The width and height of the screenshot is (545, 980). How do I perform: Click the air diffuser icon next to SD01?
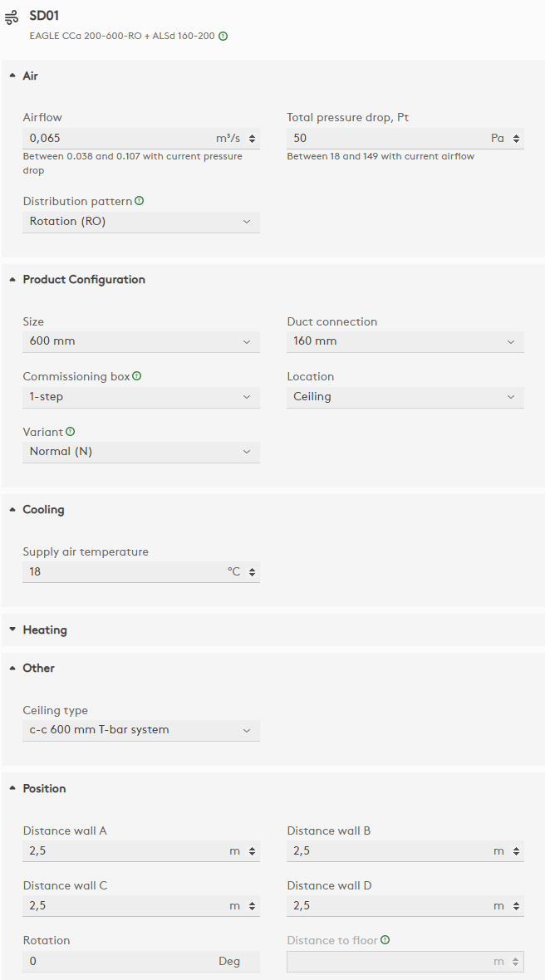12,17
